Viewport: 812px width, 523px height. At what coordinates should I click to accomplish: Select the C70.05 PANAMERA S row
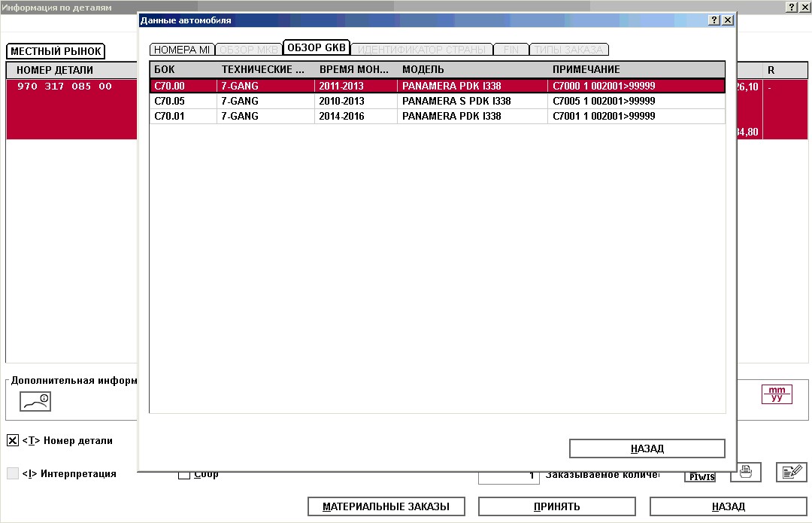tap(436, 101)
